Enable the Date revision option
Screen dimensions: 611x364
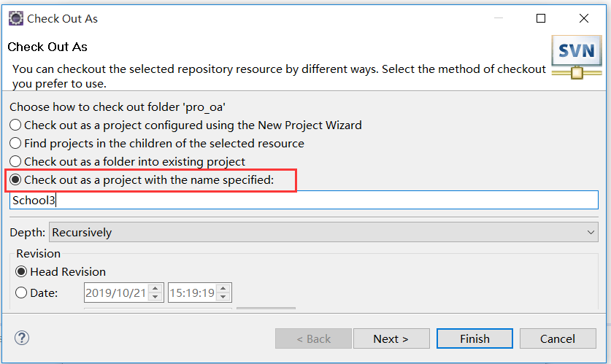coord(22,293)
